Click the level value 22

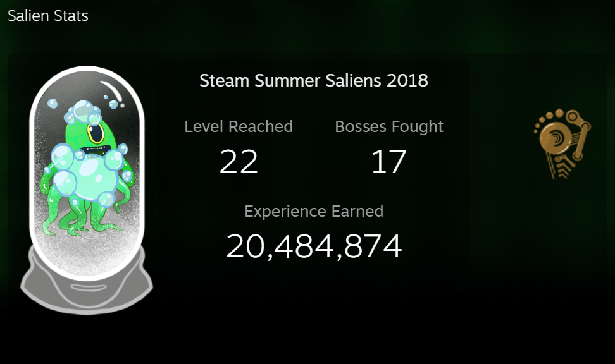(239, 161)
